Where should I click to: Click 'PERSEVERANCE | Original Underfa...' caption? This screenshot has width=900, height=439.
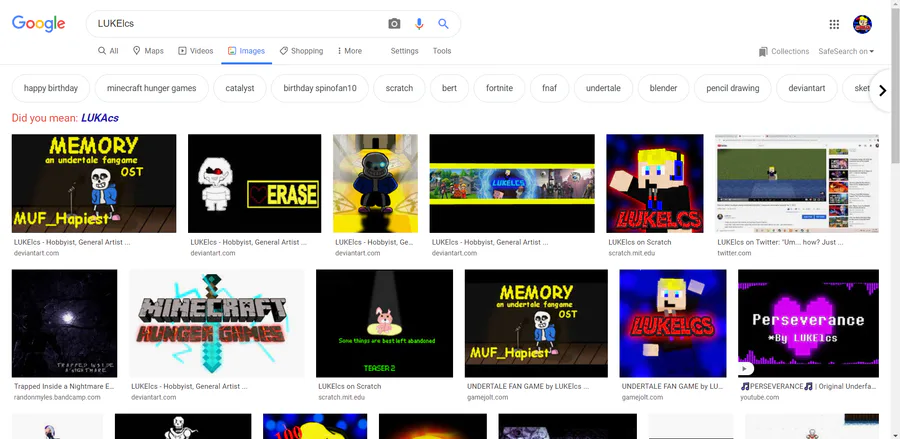(x=808, y=386)
